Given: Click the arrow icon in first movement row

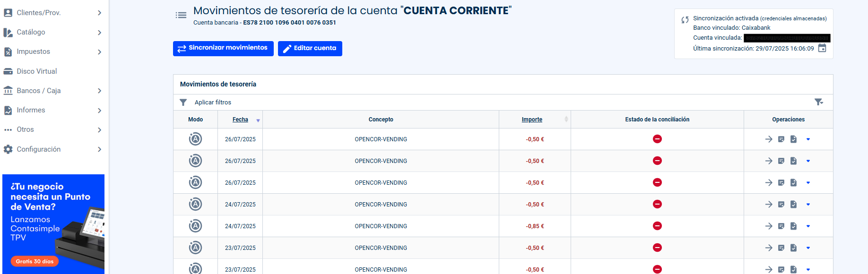Looking at the screenshot, I should [769, 139].
